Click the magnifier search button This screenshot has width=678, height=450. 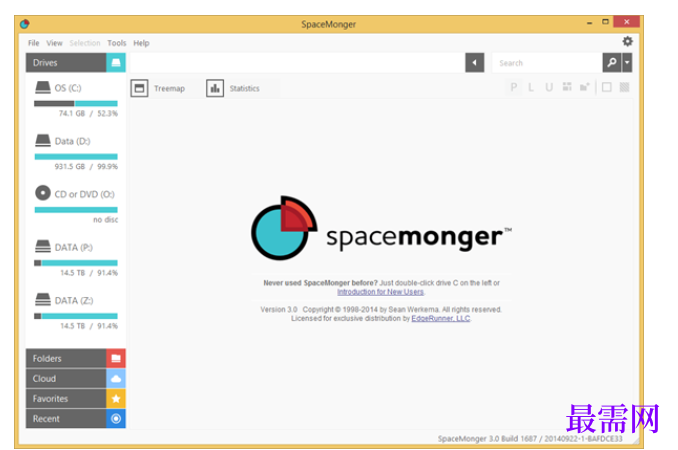[611, 63]
